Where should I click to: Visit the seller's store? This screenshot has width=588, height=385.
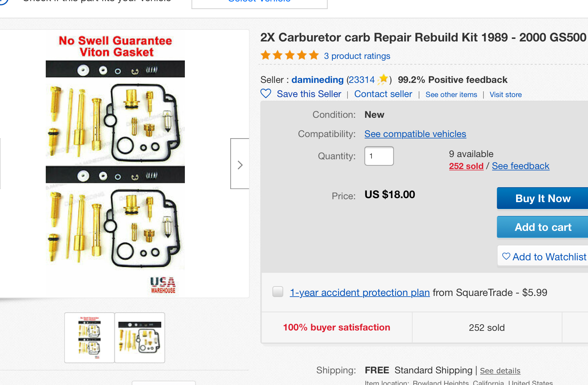point(506,95)
